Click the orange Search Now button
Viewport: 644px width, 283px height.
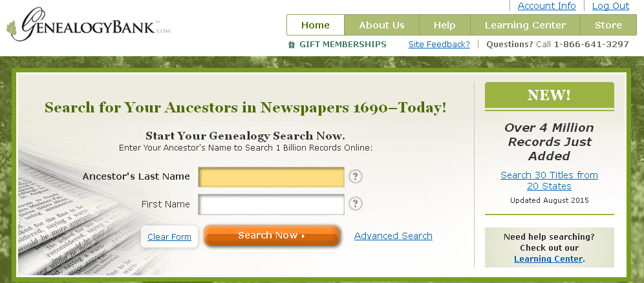[272, 235]
